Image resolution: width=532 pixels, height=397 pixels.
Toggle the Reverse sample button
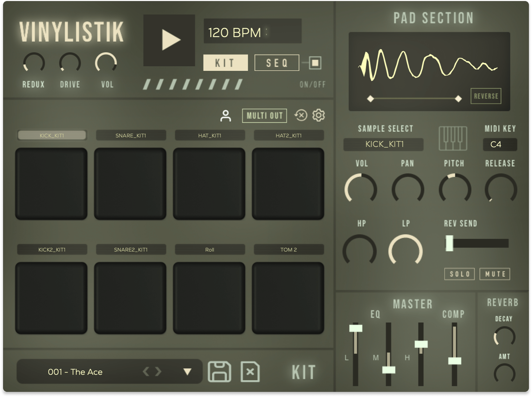point(486,96)
